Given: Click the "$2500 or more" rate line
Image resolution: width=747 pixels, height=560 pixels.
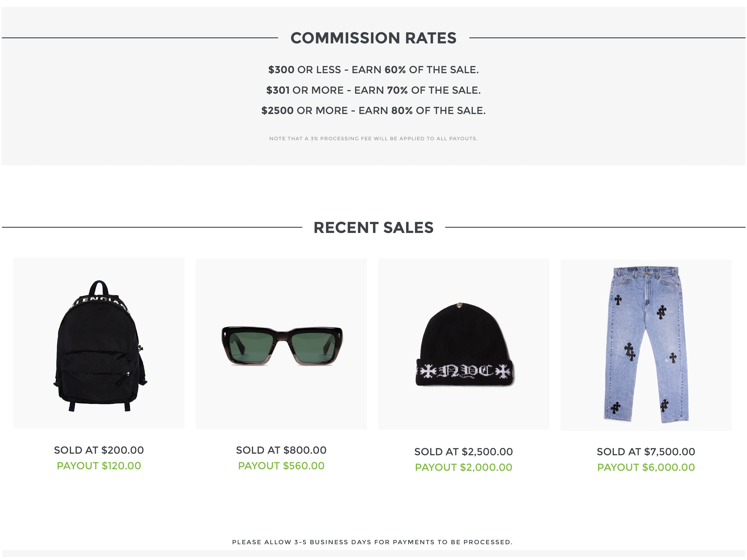Looking at the screenshot, I should [x=373, y=111].
